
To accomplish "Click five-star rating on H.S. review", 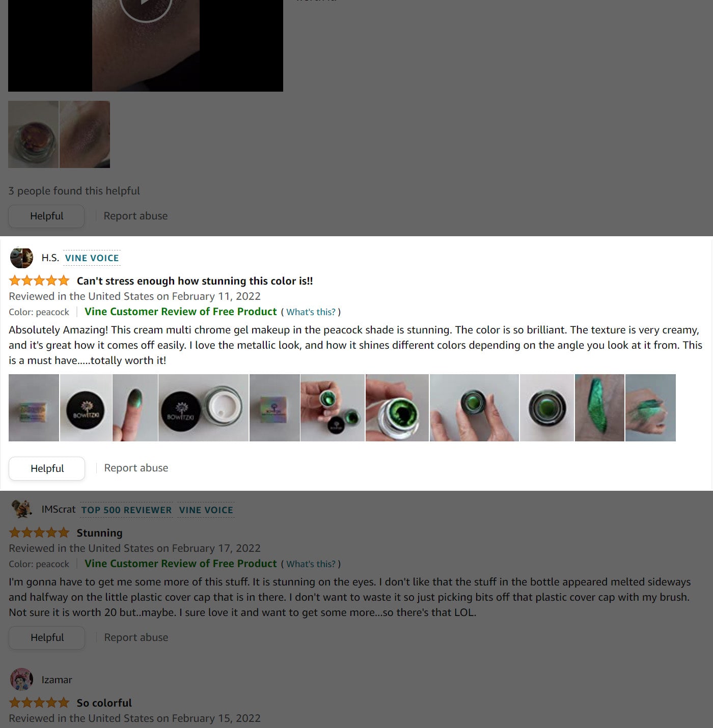I will (x=39, y=281).
